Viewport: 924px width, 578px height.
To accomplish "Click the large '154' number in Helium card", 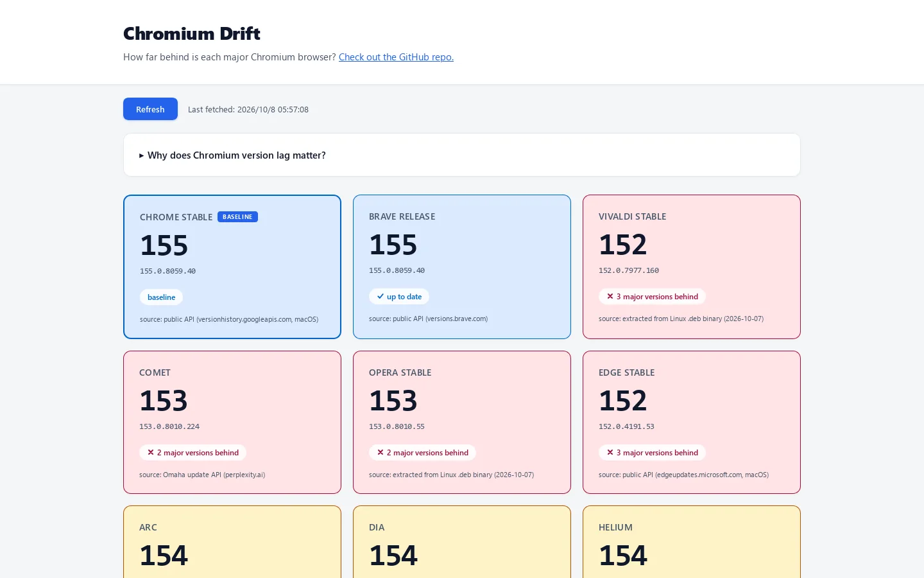I will tap(623, 556).
